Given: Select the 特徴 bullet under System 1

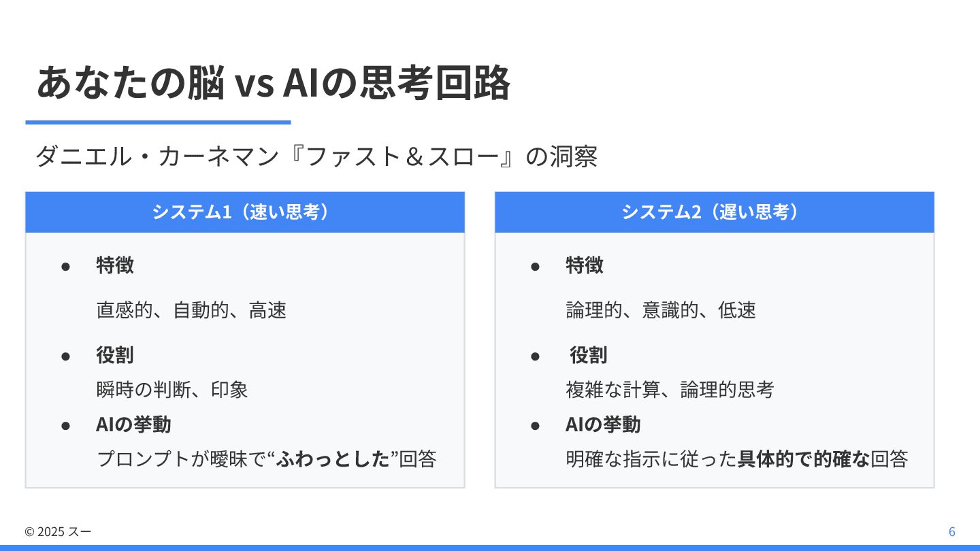Looking at the screenshot, I should click(115, 265).
